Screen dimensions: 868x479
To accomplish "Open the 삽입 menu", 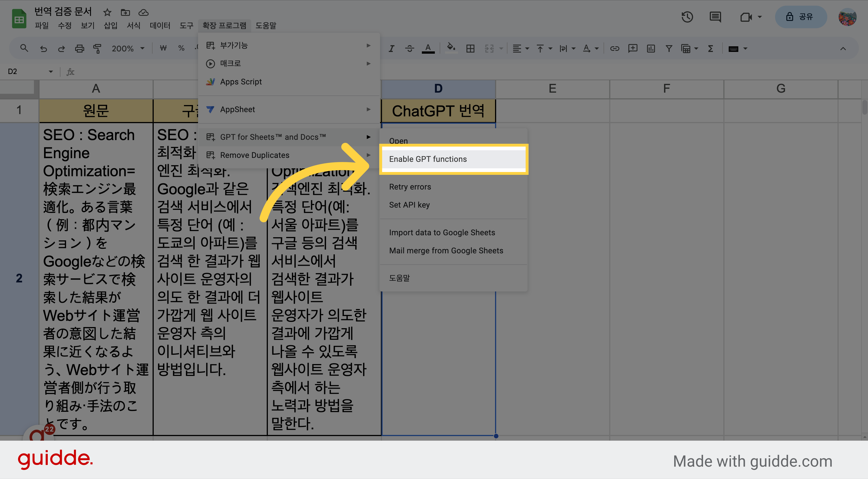I will coord(110,25).
